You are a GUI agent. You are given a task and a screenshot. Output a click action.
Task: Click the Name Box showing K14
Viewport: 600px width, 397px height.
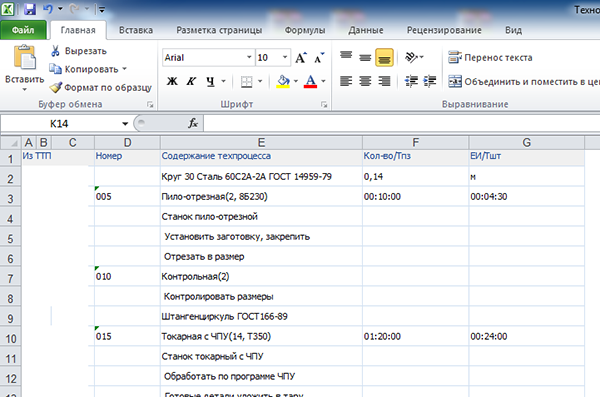(59, 124)
